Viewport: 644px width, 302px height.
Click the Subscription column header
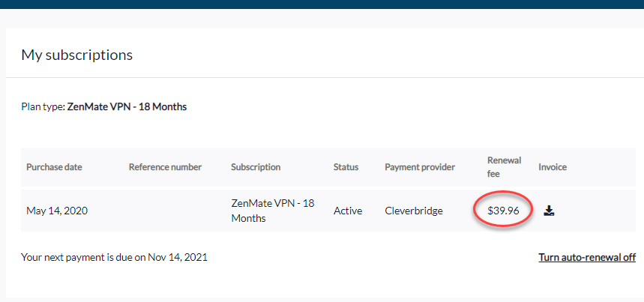coord(256,167)
